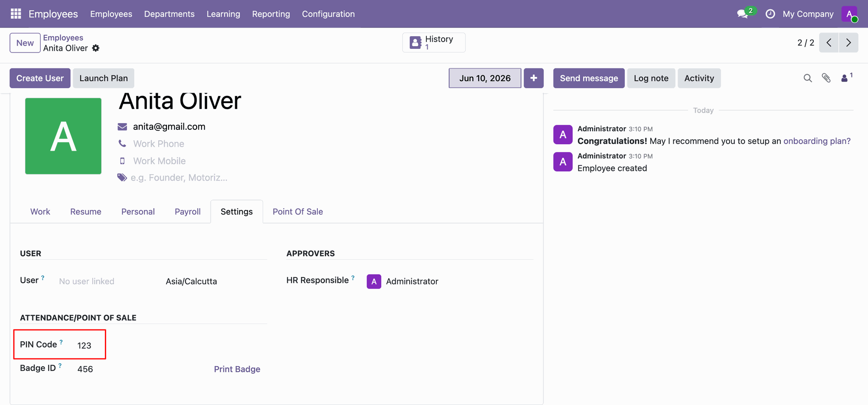Click the Print Badge link
The width and height of the screenshot is (868, 405).
point(237,369)
